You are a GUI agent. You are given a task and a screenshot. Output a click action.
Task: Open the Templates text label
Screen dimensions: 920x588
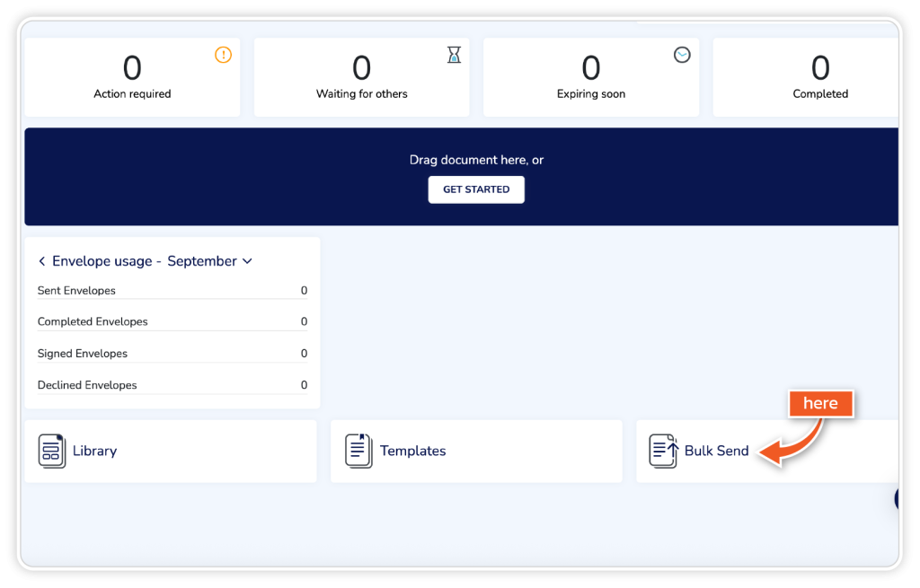click(x=412, y=451)
